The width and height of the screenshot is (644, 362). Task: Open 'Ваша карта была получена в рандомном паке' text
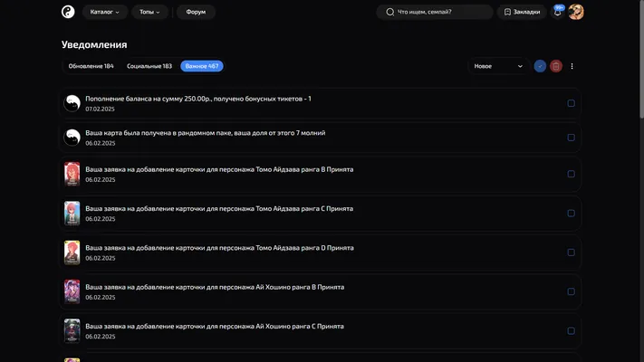point(206,133)
